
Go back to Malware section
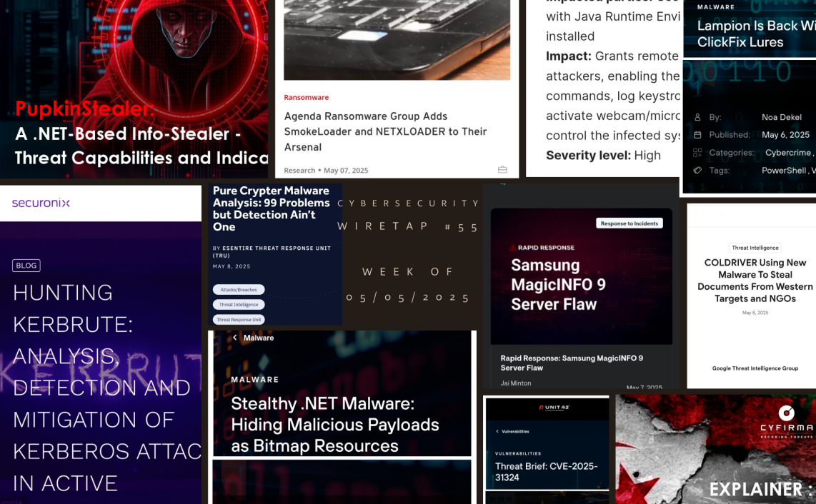(x=254, y=338)
